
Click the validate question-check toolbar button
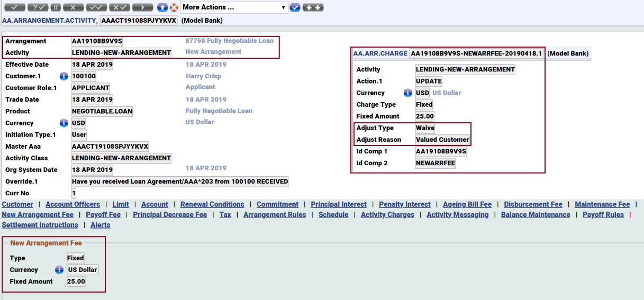coord(38,7)
